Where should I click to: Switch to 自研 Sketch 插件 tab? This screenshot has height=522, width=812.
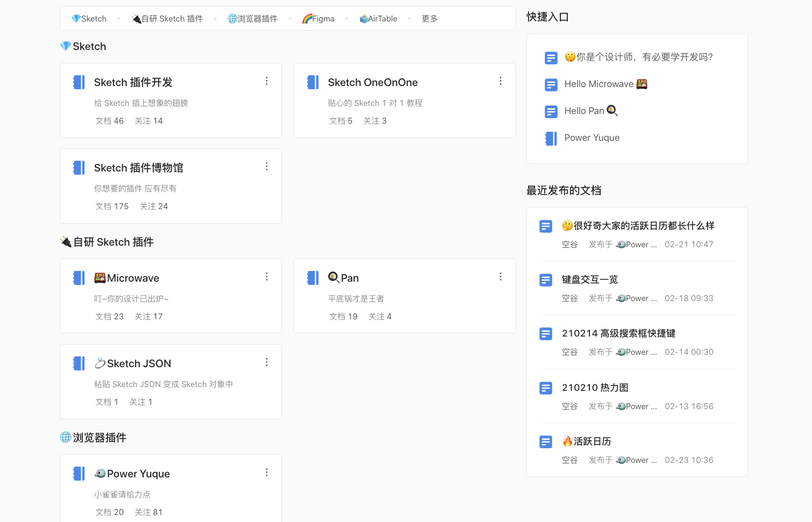167,19
